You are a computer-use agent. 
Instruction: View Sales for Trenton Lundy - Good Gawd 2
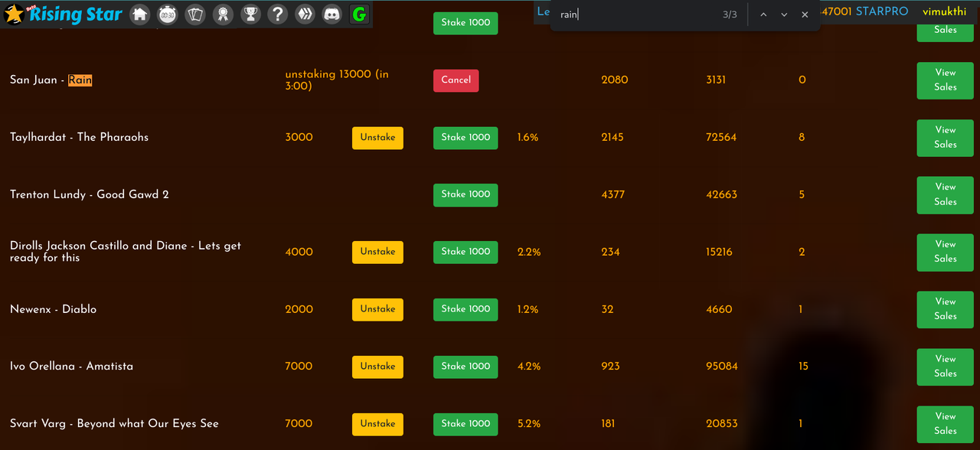click(x=946, y=194)
